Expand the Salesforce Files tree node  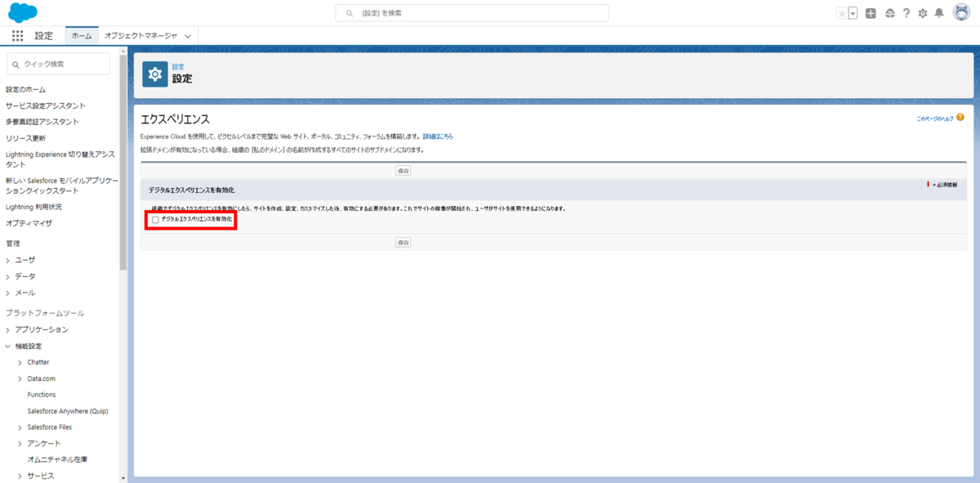pos(20,427)
